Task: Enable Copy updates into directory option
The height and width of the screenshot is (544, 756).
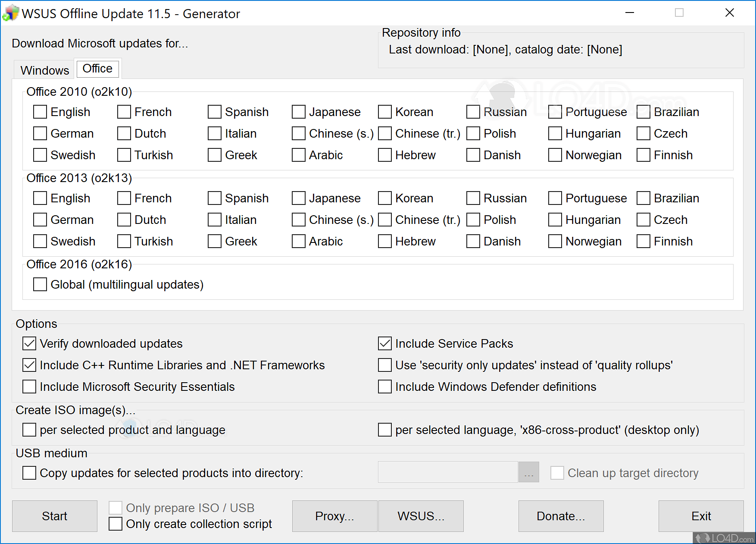Action: (x=28, y=473)
